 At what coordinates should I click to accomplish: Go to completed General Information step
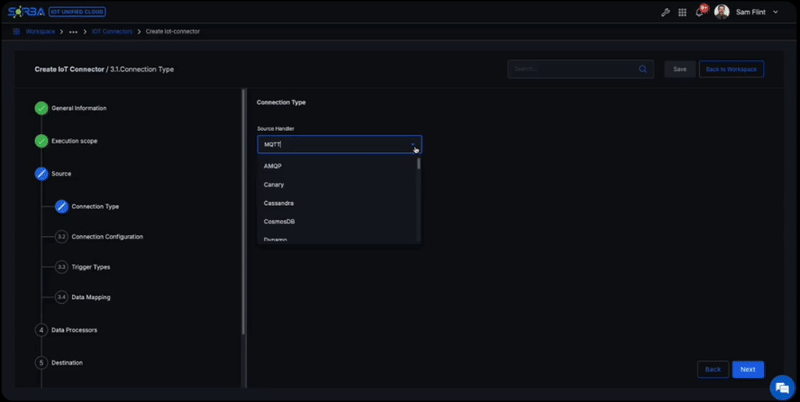point(41,108)
